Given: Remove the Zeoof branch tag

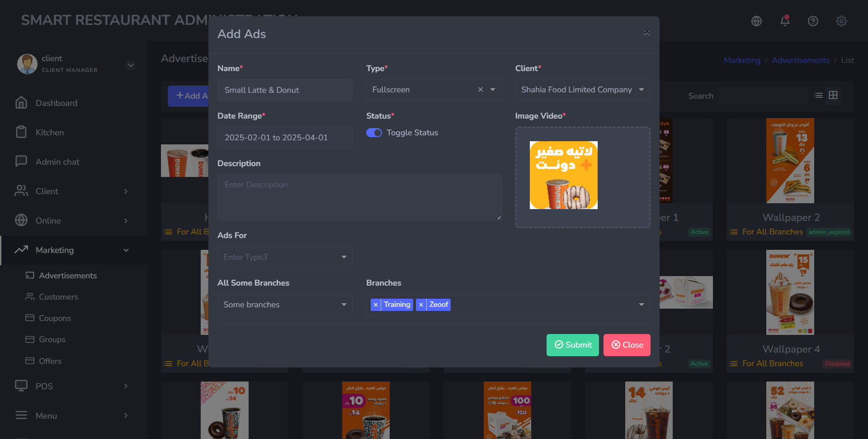Looking at the screenshot, I should (421, 305).
